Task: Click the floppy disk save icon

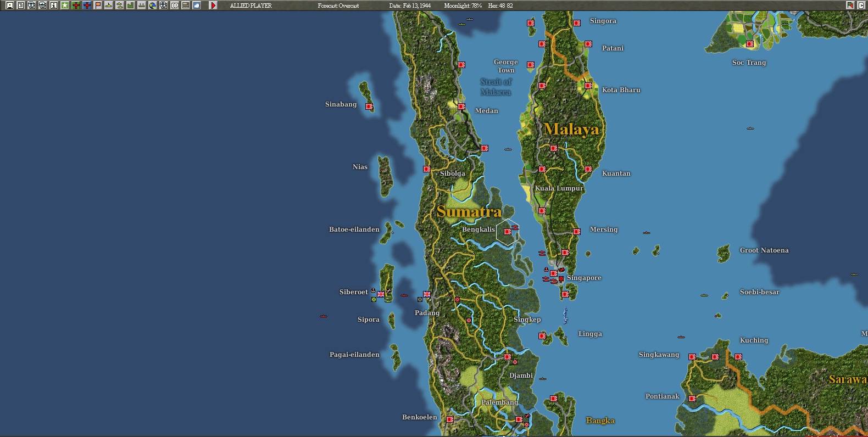Action: click(x=9, y=5)
